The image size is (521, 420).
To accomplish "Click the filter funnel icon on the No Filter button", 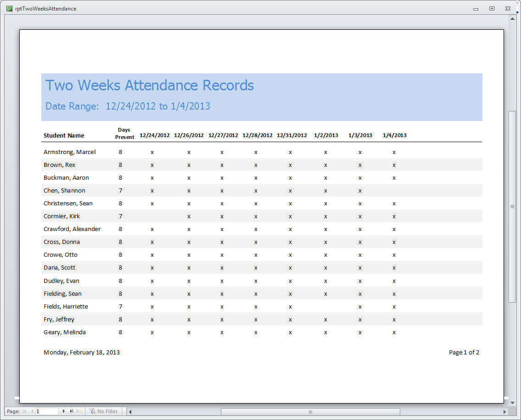I will 91,411.
